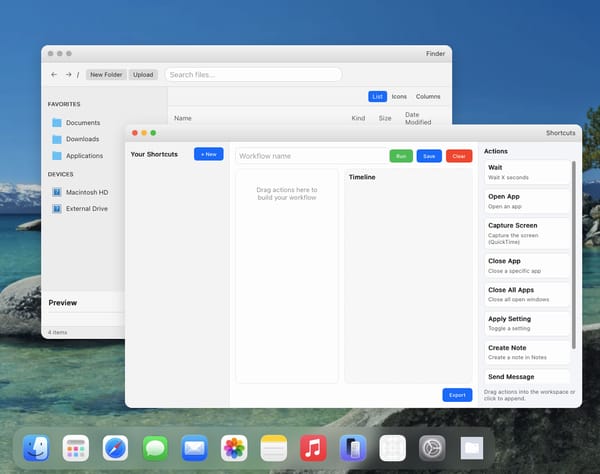Image resolution: width=600 pixels, height=474 pixels.
Task: Sort Finder list by Kind column
Action: pyautogui.click(x=358, y=118)
